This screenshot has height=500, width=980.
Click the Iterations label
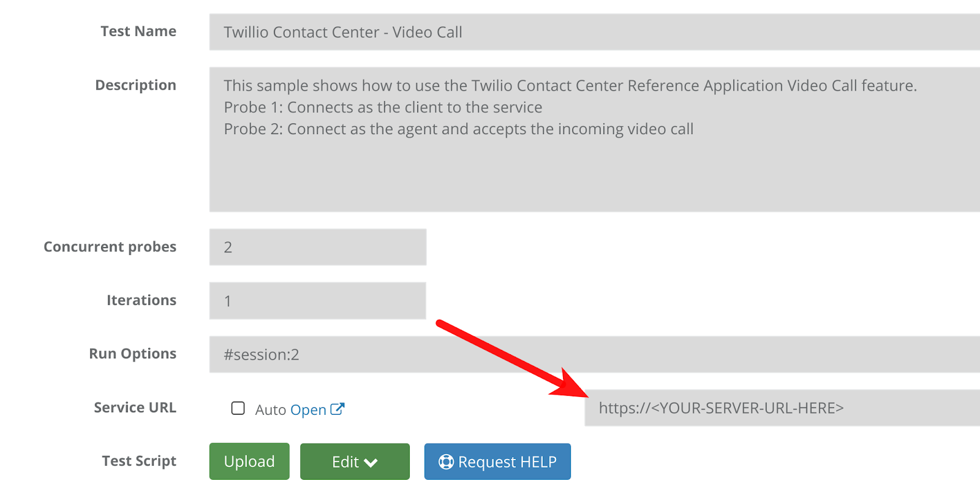[x=141, y=300]
